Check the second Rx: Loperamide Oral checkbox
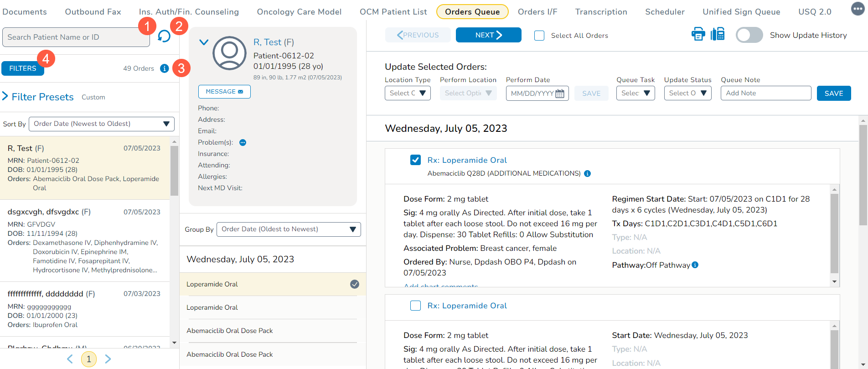The height and width of the screenshot is (369, 868). click(x=415, y=306)
